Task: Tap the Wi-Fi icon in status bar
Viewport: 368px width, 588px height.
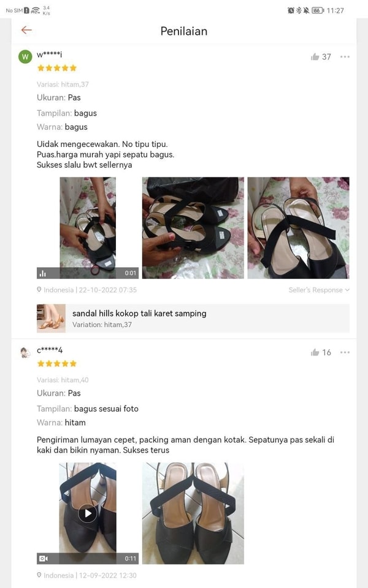Action: (35, 10)
